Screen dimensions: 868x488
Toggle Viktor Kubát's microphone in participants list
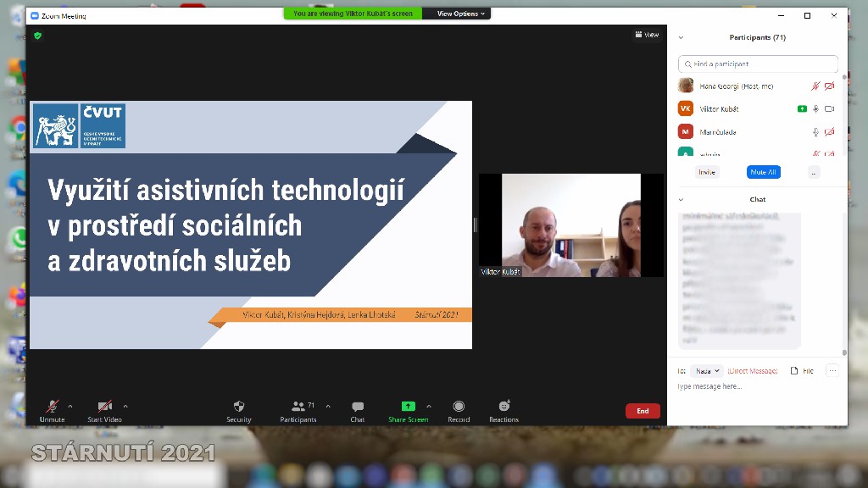tap(815, 109)
